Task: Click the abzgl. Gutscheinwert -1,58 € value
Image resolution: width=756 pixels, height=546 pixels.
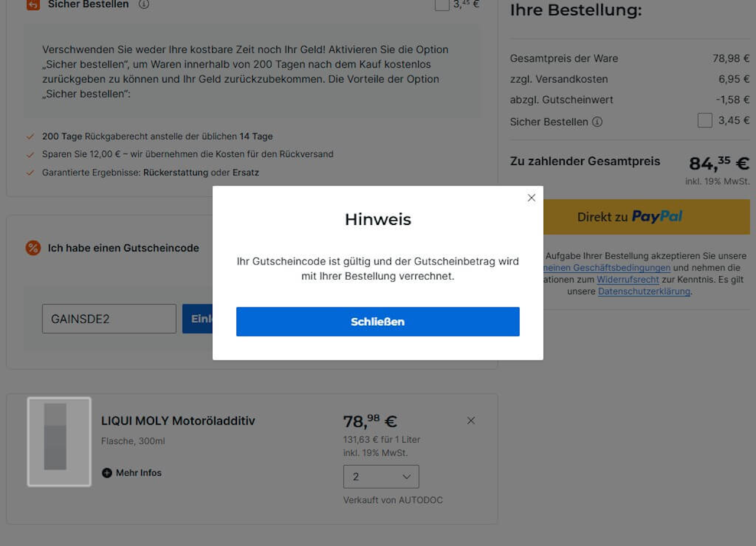Action: click(733, 100)
